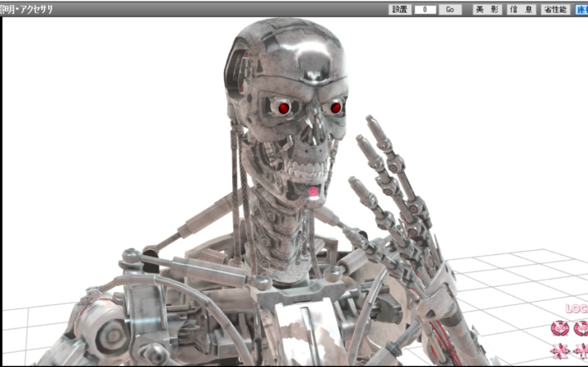Image resolution: width=588 pixels, height=367 pixels.
Task: Toggle the highlighted blue 座標 button
Action: point(581,10)
